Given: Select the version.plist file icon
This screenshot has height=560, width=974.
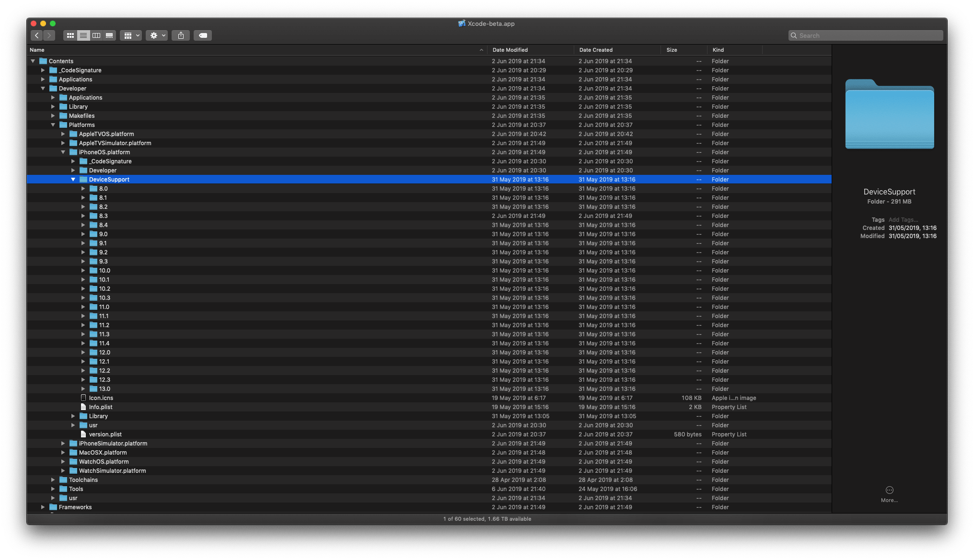Looking at the screenshot, I should [83, 434].
